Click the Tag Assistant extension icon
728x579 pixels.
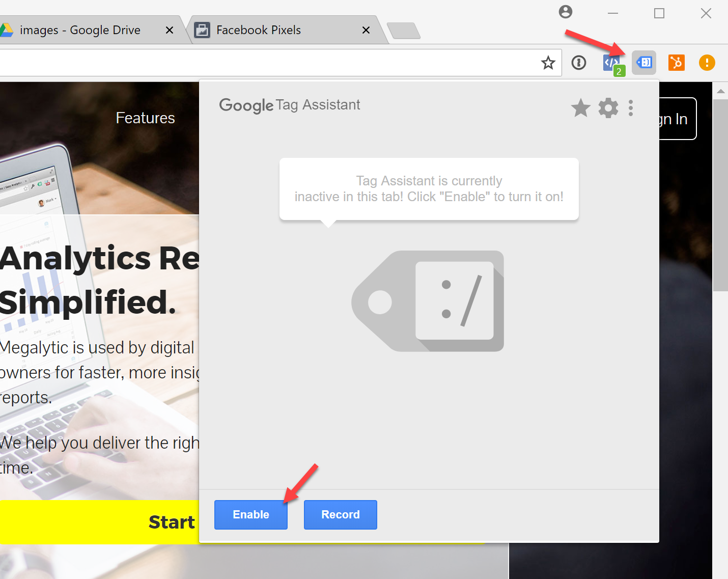pos(644,63)
